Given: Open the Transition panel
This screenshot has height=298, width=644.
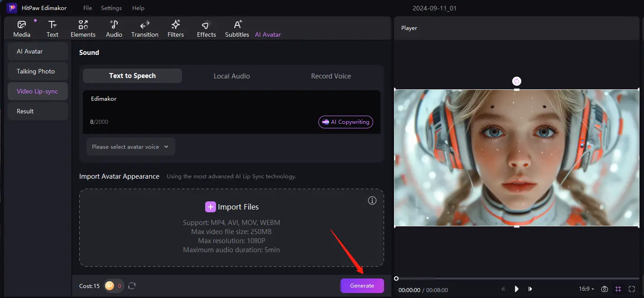Looking at the screenshot, I should point(144,28).
